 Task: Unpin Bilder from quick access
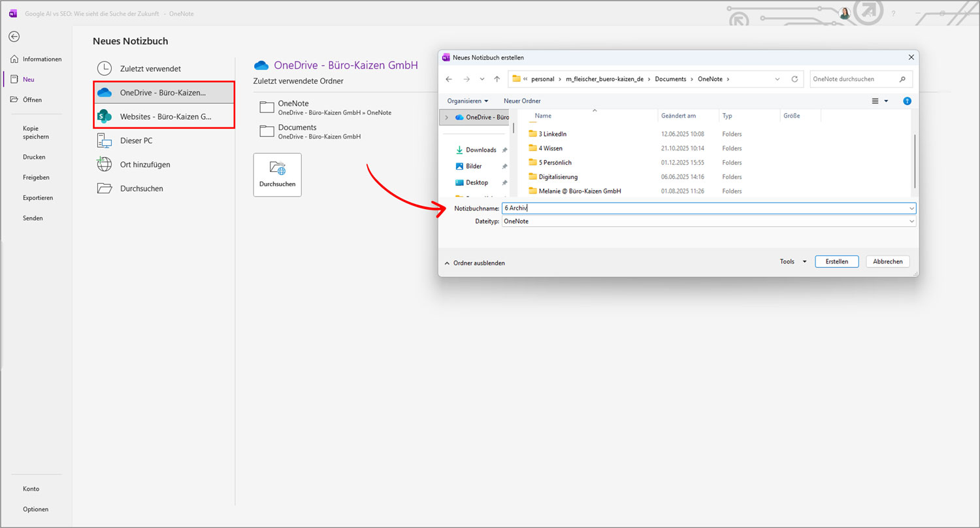click(x=504, y=166)
